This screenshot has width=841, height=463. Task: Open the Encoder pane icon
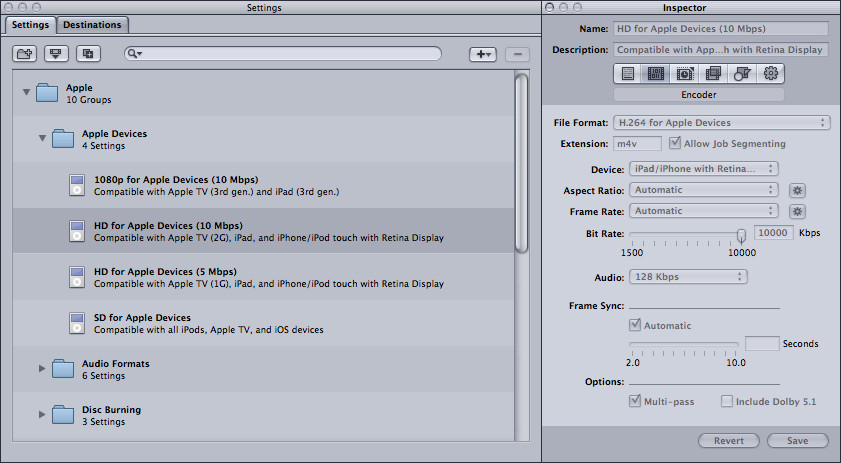655,74
